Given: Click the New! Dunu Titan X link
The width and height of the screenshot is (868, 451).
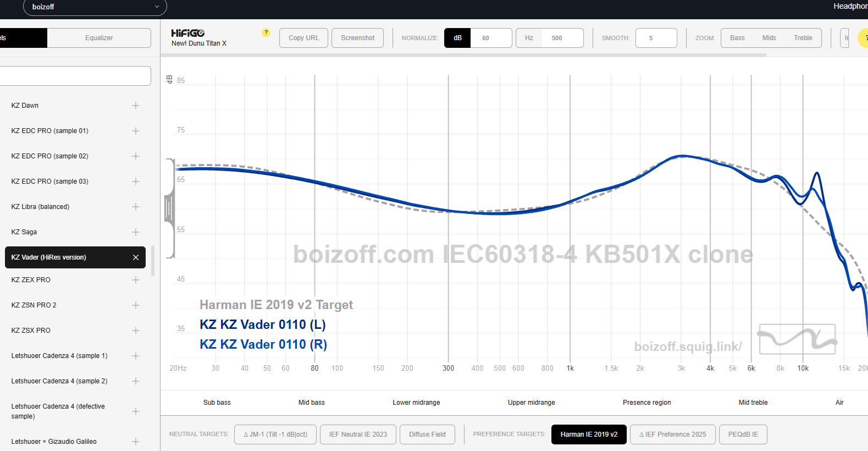Looking at the screenshot, I should [x=199, y=43].
